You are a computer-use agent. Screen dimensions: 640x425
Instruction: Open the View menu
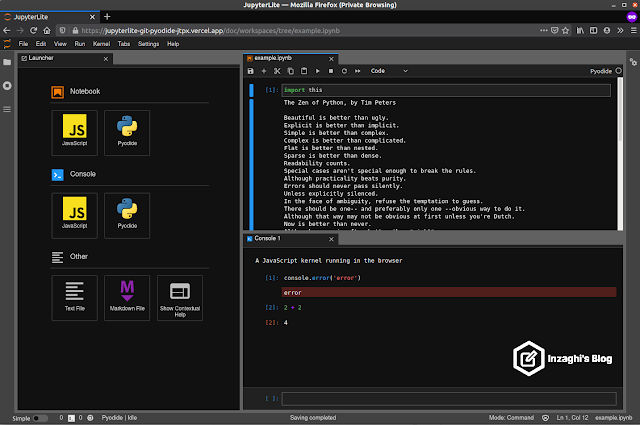tap(60, 44)
